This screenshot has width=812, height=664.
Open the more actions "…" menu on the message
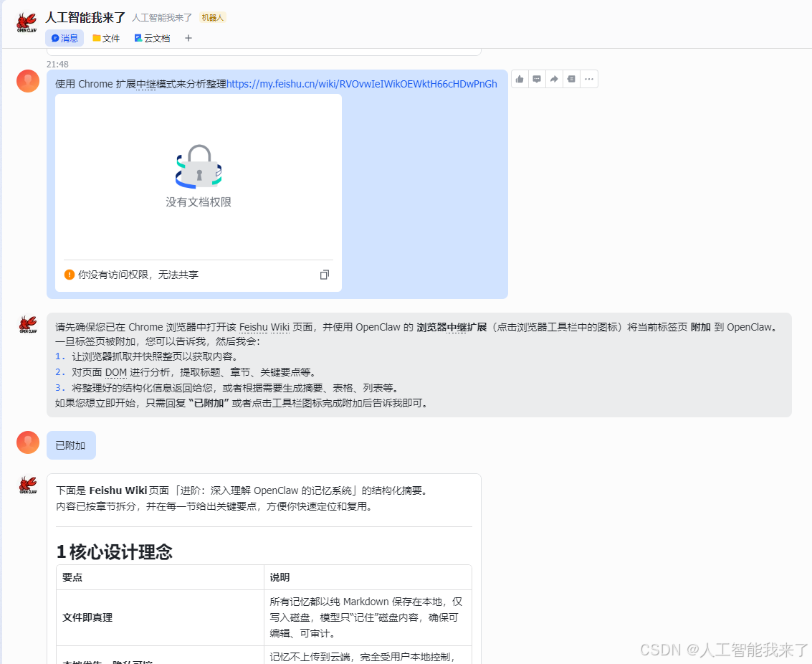tap(588, 79)
